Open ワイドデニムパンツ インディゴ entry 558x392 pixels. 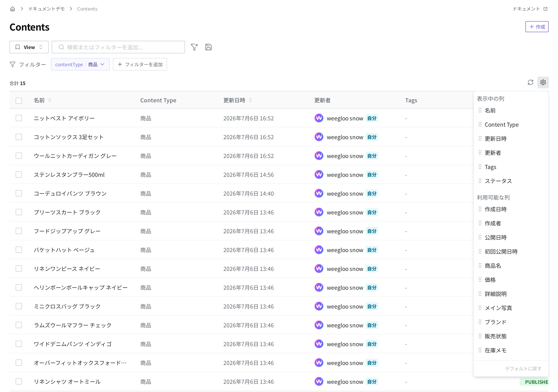tap(73, 344)
